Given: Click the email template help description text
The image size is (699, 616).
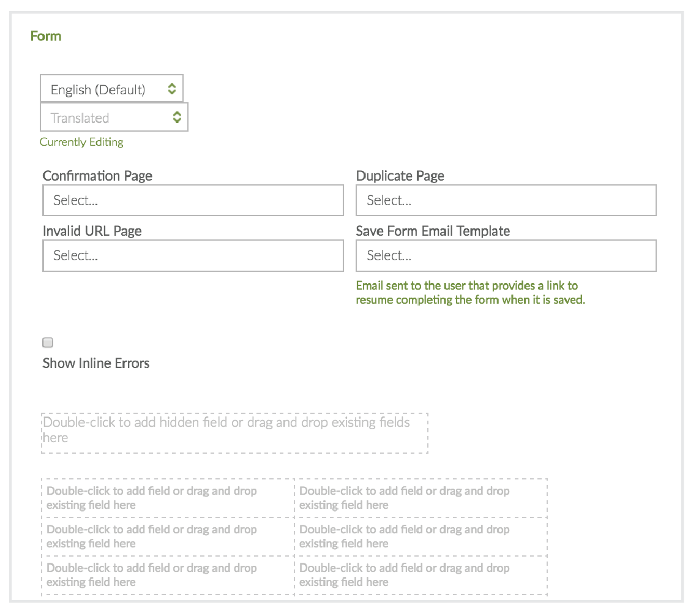Looking at the screenshot, I should (x=470, y=293).
